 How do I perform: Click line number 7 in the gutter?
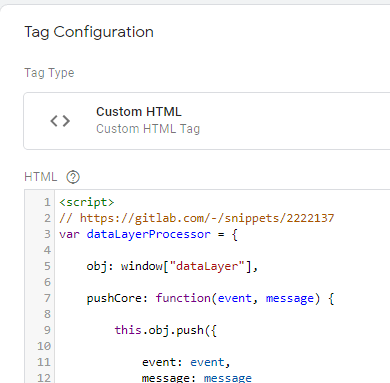(47, 298)
